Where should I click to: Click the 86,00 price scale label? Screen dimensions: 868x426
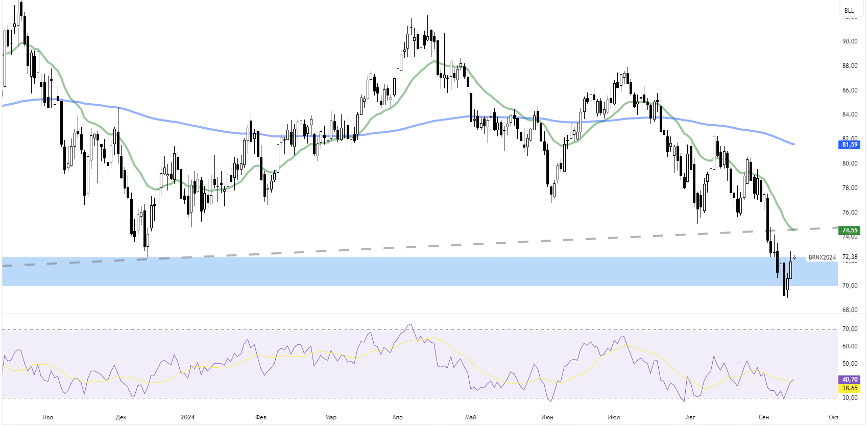[850, 90]
